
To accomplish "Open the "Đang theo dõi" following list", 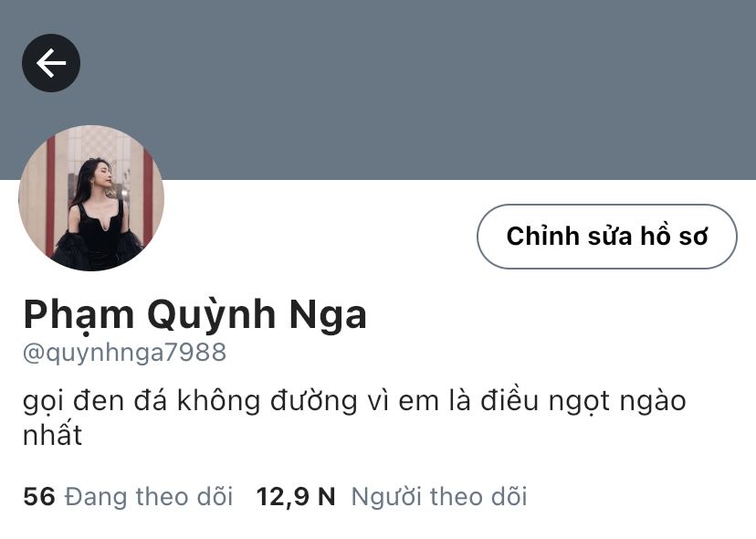I will [x=128, y=497].
